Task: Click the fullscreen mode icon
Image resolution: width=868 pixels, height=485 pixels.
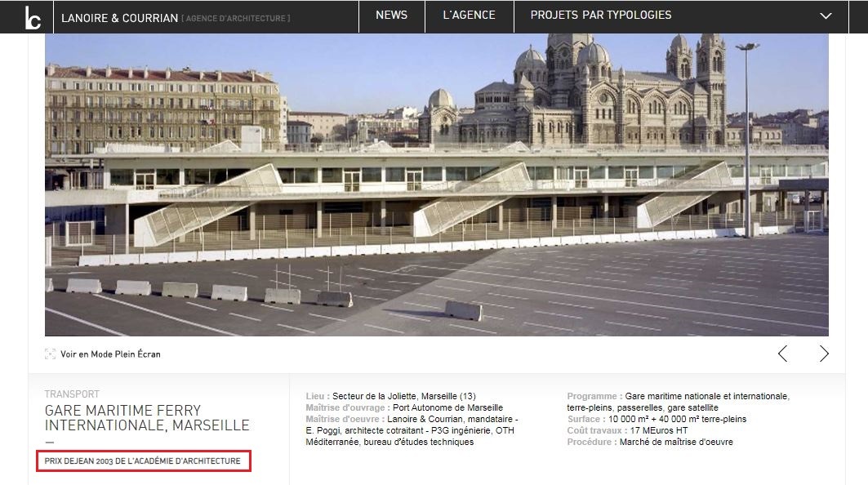Action: coord(50,354)
